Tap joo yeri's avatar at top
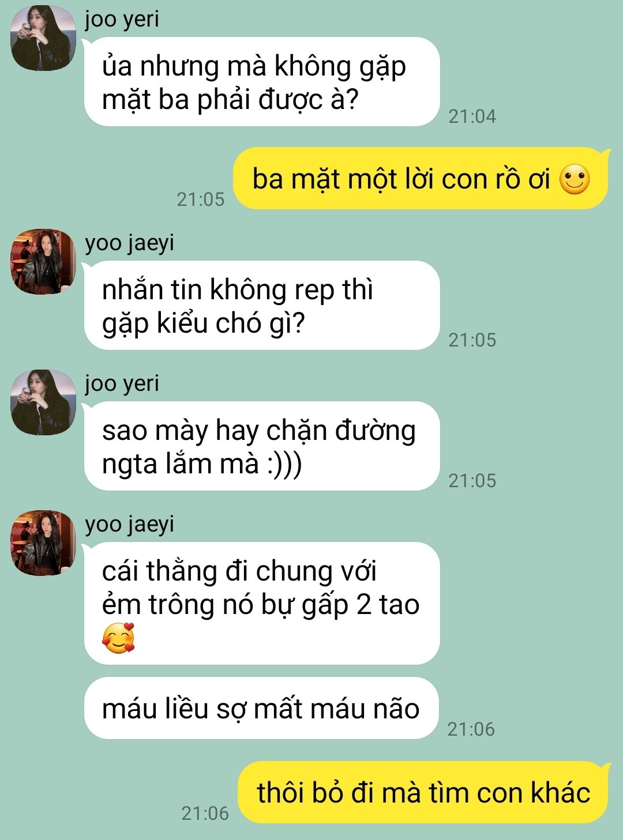 pos(43,38)
